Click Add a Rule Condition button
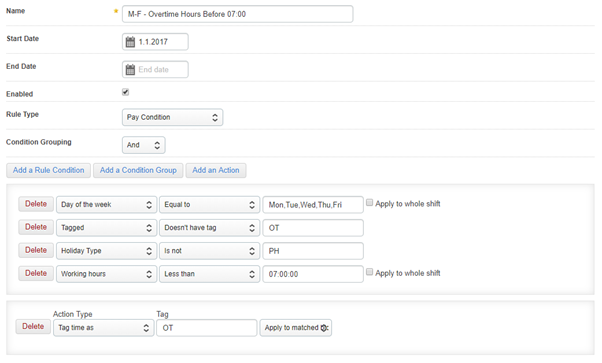Screen dimensions: 602x363 [x=48, y=170]
